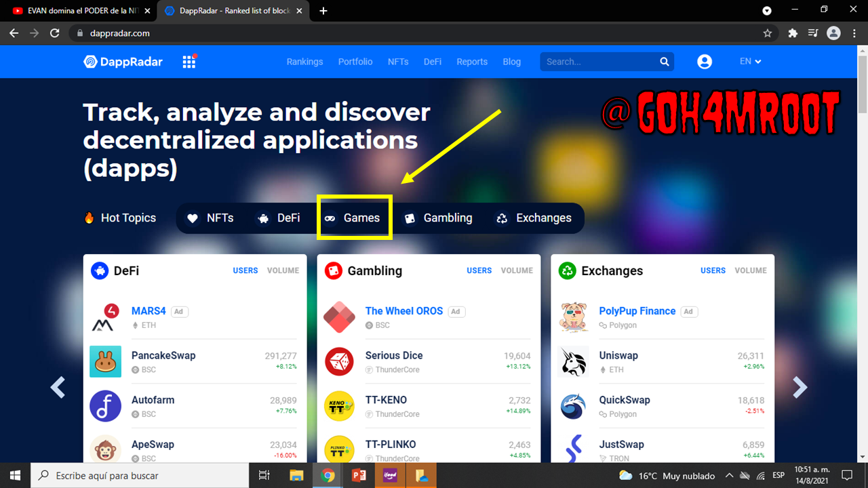Slide carousel to the next cards
The height and width of the screenshot is (488, 868).
(x=800, y=387)
